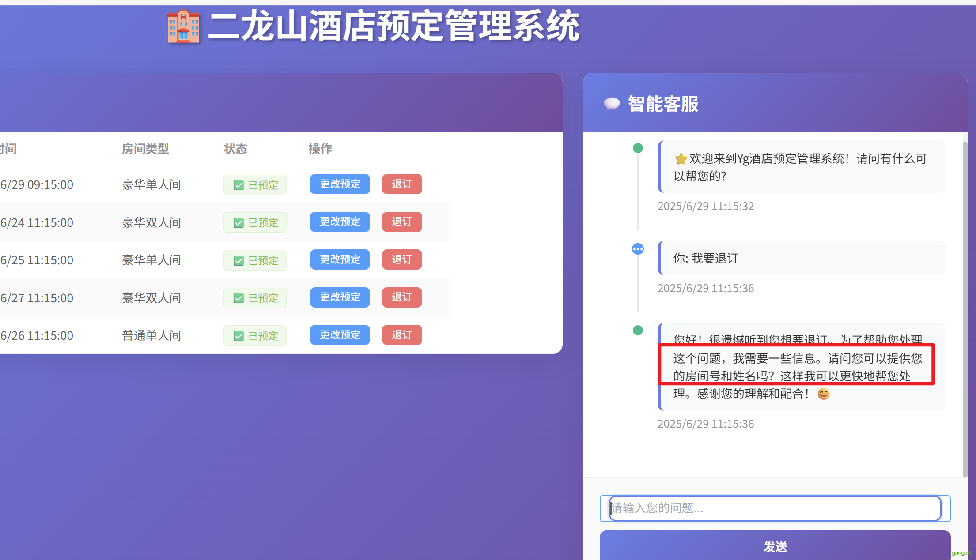Click the green dot beside the 您好 reply
This screenshot has width=976, height=560.
[638, 330]
